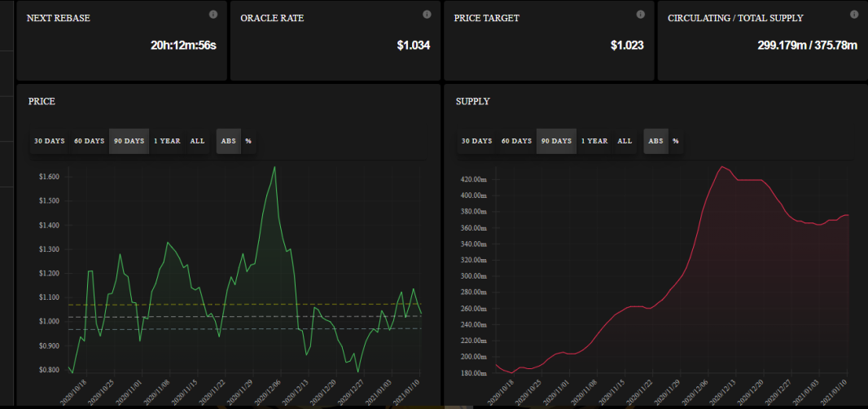This screenshot has height=409, width=868.
Task: Click the yellow dashed upper threshold line
Action: click(x=243, y=304)
